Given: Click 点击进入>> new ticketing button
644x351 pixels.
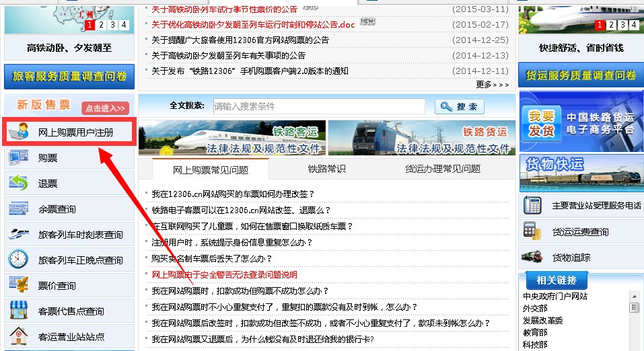Looking at the screenshot, I should tap(105, 108).
